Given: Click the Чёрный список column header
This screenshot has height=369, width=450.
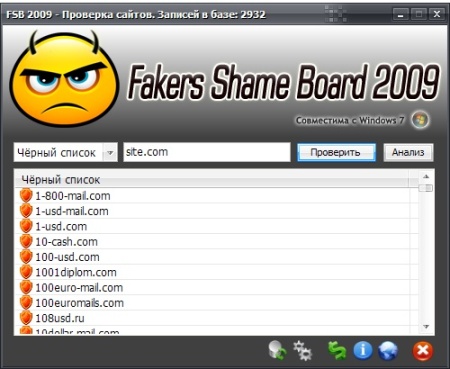Looking at the screenshot, I should click(x=212, y=180).
